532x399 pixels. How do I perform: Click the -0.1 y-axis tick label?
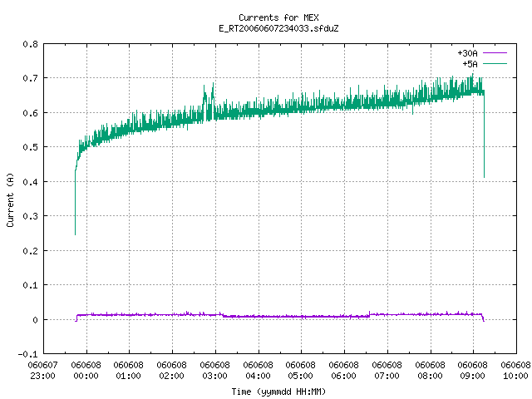pyautogui.click(x=27, y=354)
